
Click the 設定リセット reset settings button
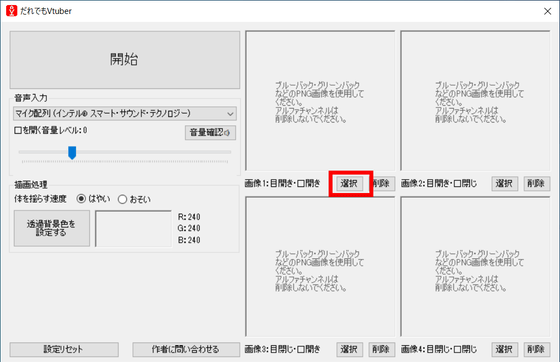tap(64, 350)
